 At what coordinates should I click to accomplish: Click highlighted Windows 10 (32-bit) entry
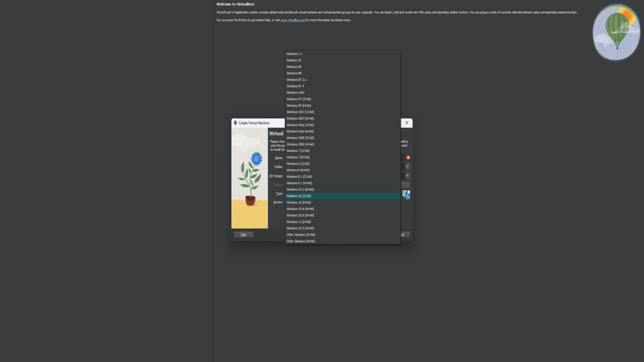coord(343,196)
